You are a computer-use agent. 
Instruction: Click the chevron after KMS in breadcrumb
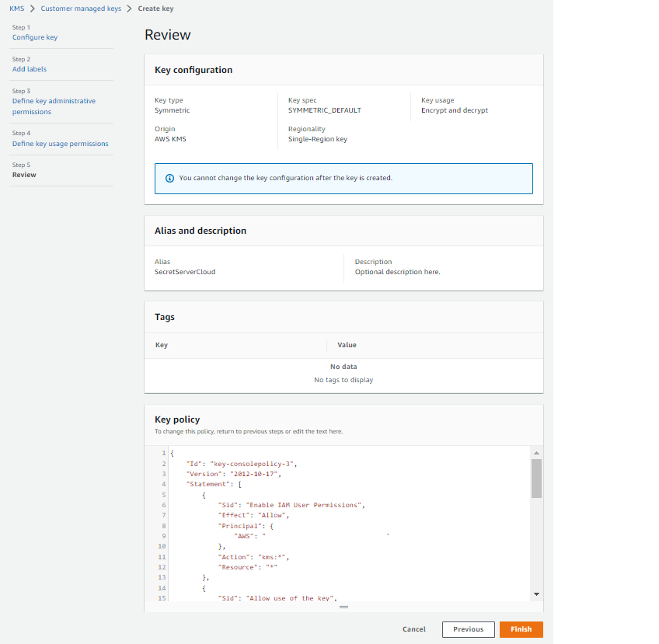[33, 9]
